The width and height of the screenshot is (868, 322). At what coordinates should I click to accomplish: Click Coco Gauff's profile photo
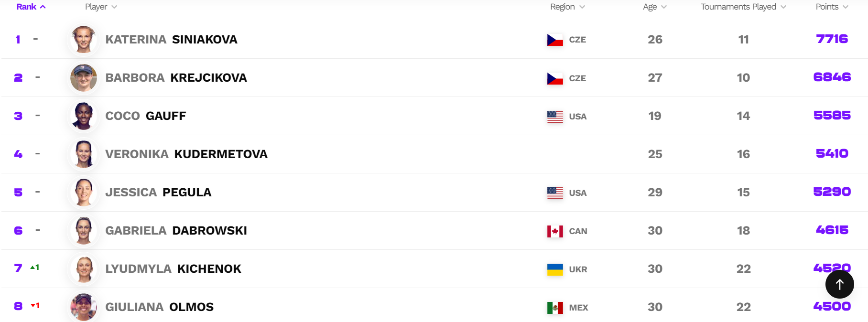point(84,116)
